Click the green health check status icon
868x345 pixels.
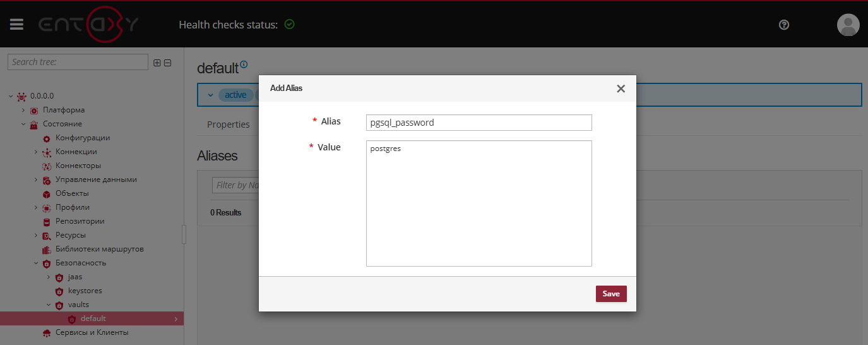(289, 25)
